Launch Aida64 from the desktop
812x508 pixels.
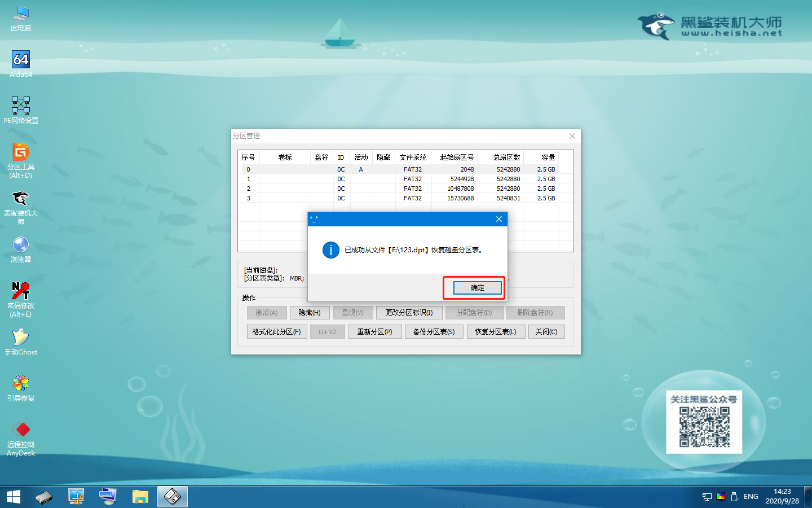coord(21,60)
